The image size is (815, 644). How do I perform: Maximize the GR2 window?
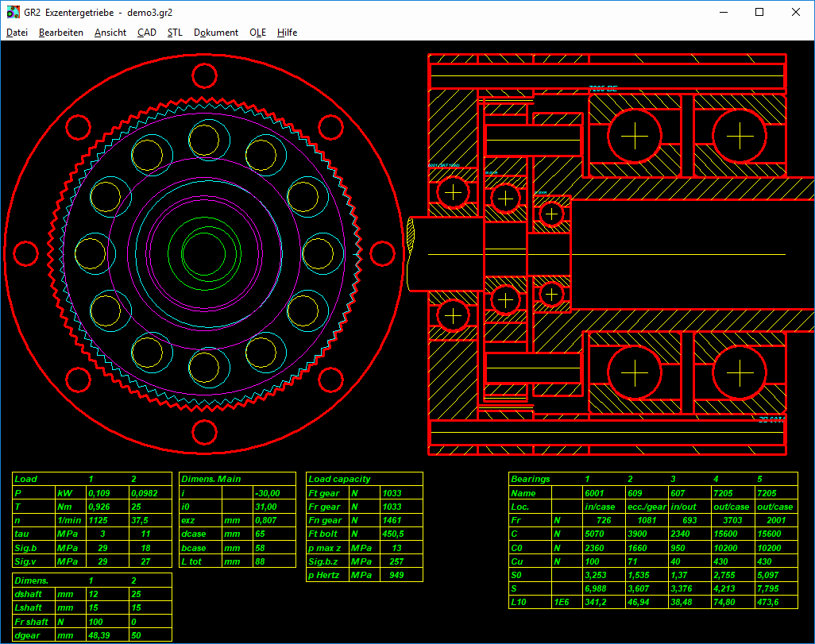pyautogui.click(x=759, y=12)
